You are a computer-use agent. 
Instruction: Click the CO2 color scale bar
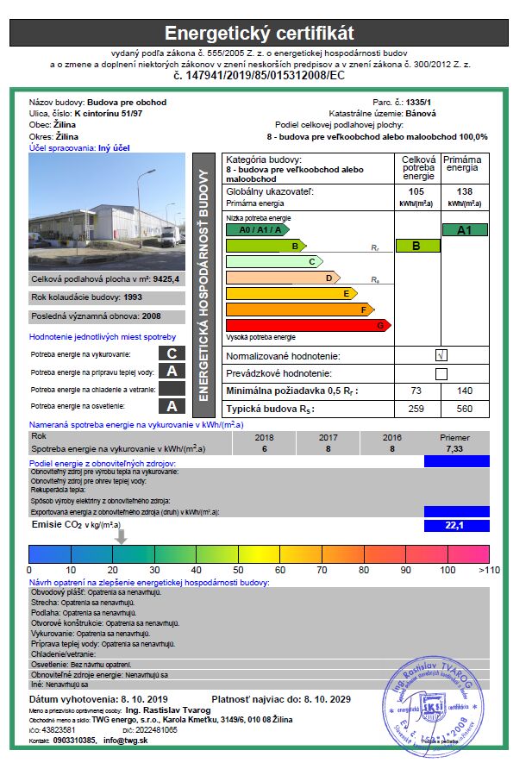[x=259, y=553]
